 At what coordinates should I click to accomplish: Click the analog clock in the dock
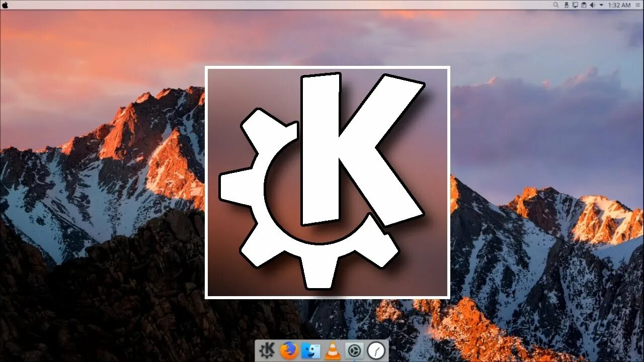376,350
